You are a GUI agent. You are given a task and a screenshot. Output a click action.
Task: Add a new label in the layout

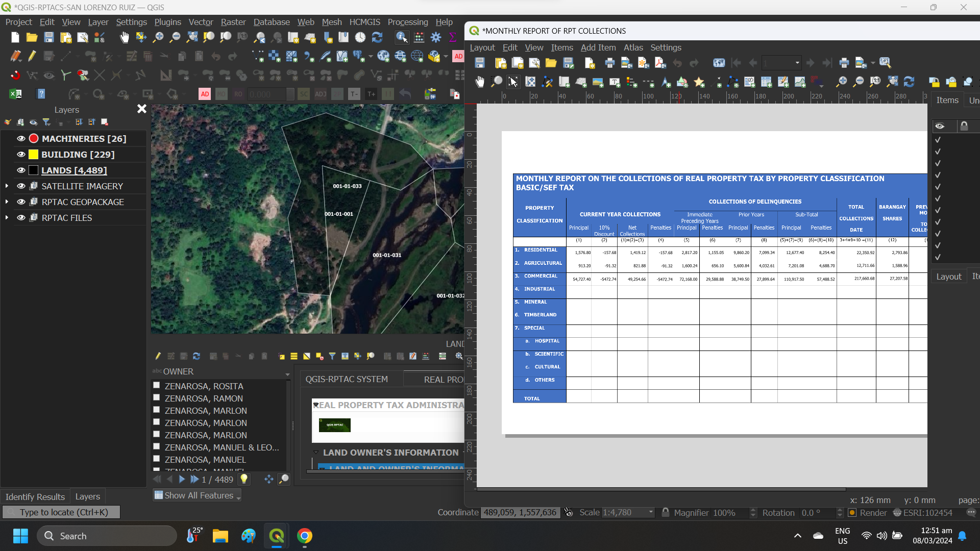click(615, 82)
